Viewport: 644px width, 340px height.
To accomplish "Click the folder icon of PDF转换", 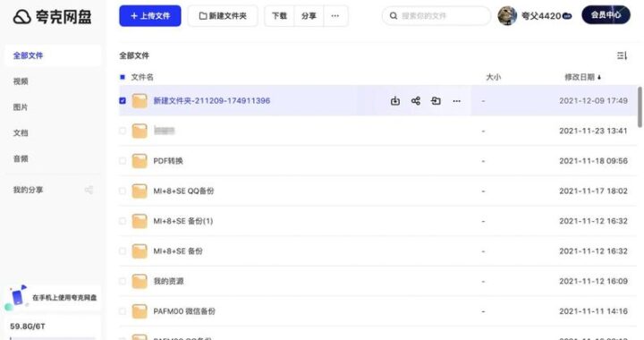I will click(140, 160).
